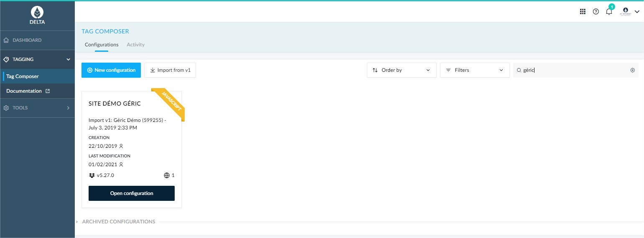Click the creation author user icon

tap(121, 146)
